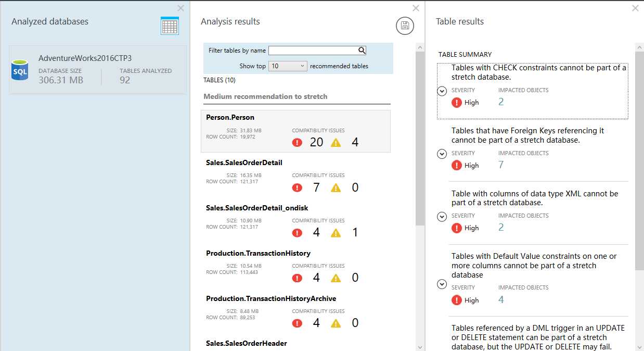This screenshot has width=644, height=351.
Task: Open impacted objects count 2 for XML columns
Action: pos(501,228)
